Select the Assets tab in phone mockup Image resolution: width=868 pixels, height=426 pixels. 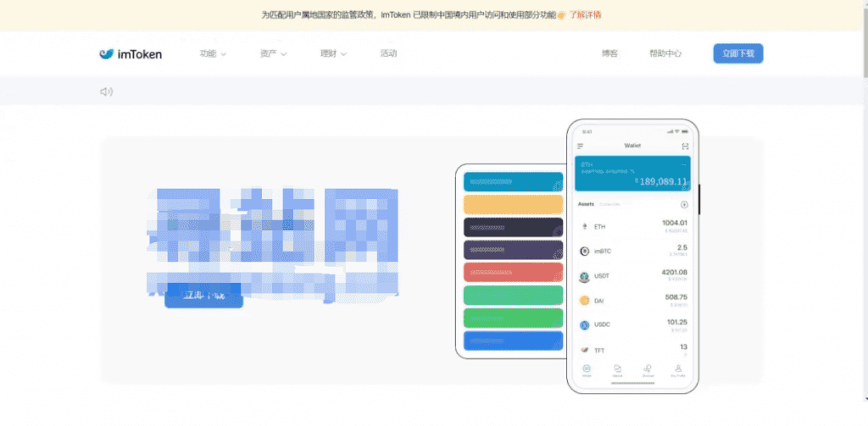pyautogui.click(x=586, y=204)
